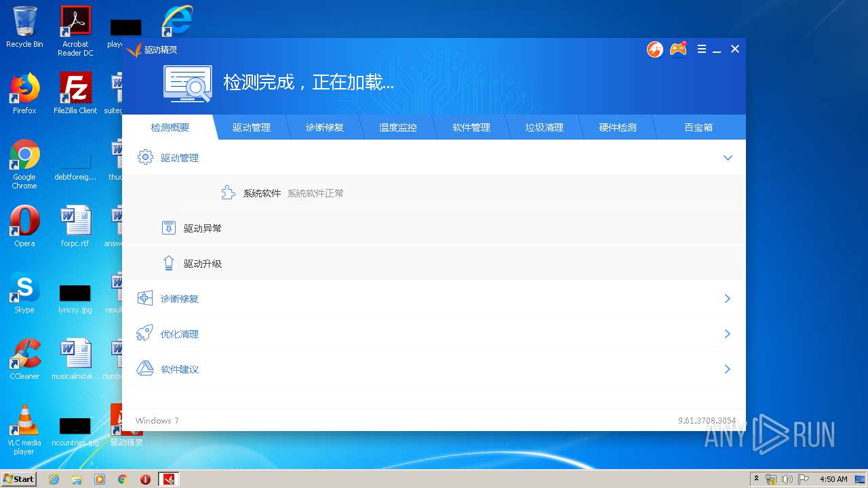This screenshot has width=868, height=488.
Task: Select the CCleaner desktop icon
Action: pyautogui.click(x=24, y=359)
